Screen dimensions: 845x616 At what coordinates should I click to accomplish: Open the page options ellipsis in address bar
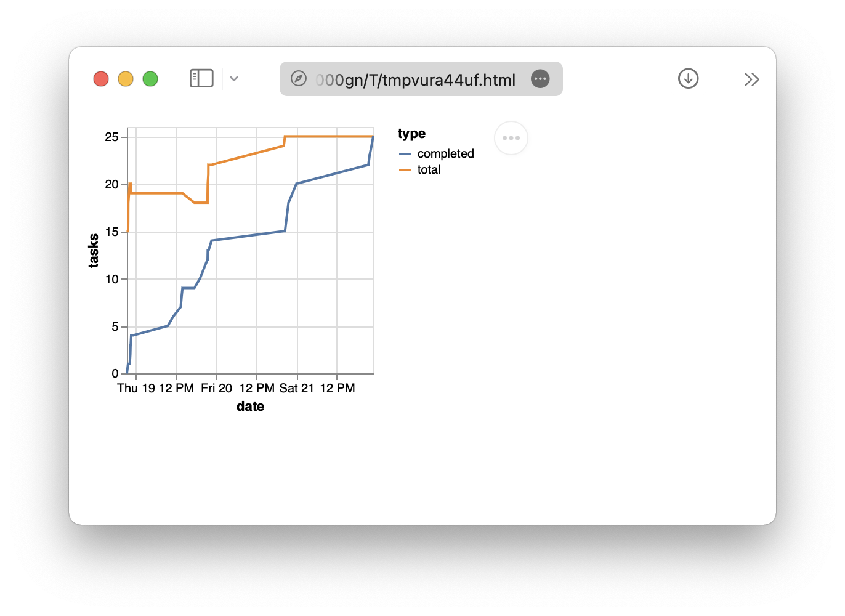tap(540, 79)
